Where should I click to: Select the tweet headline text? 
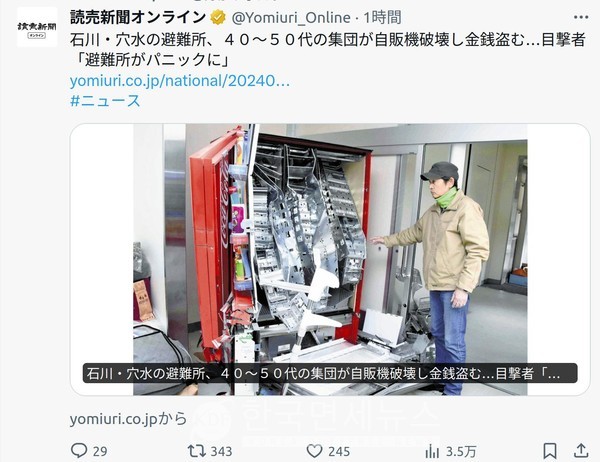pos(328,50)
